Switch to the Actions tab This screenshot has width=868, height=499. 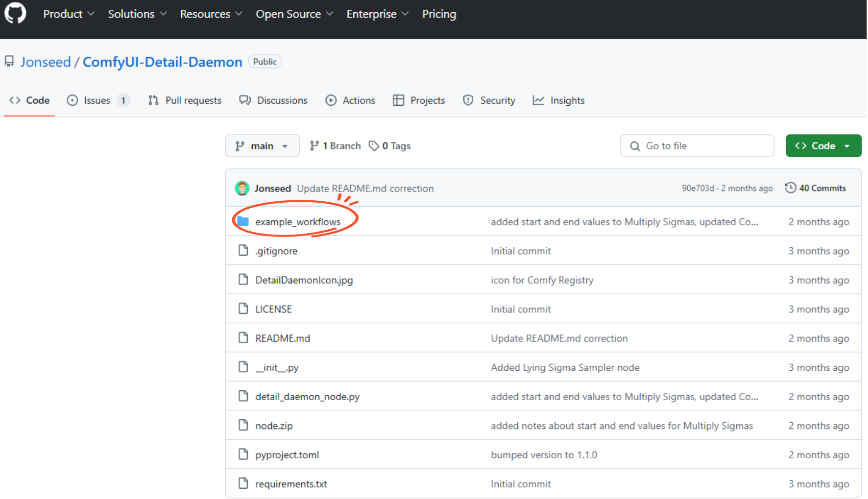pos(350,100)
